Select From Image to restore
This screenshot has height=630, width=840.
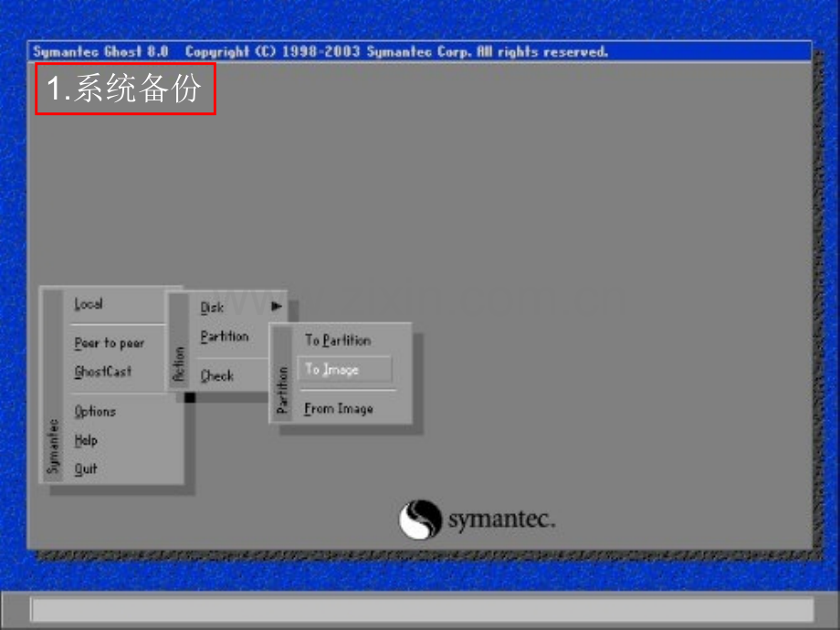point(339,409)
